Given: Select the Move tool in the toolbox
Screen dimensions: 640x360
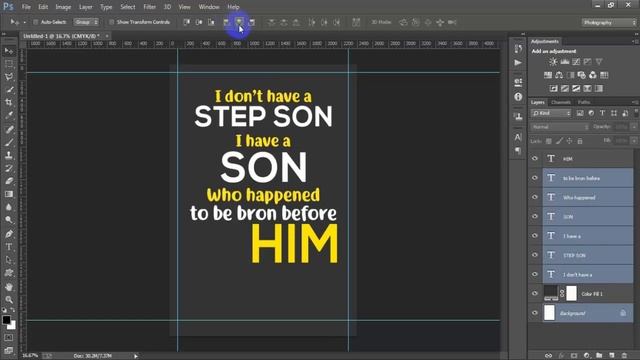Looking at the screenshot, I should coord(9,51).
